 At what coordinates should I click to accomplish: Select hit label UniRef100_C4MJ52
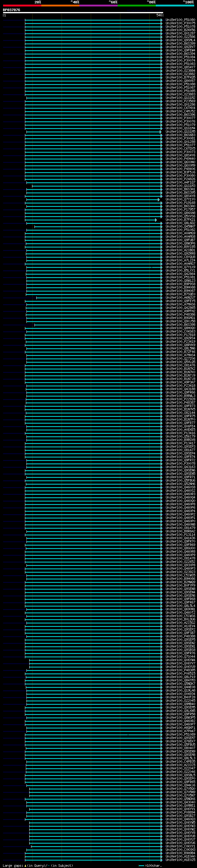pos(180,111)
